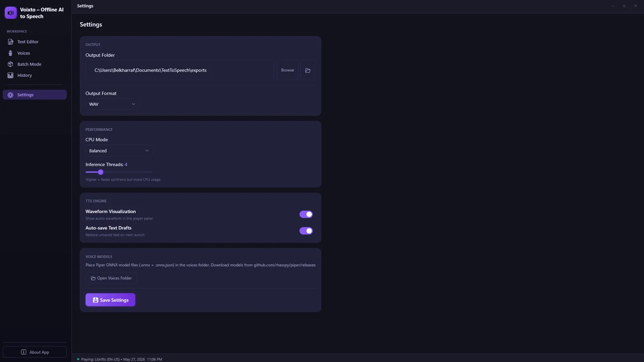Click the History chart icon
The height and width of the screenshot is (362, 644).
coord(10,75)
